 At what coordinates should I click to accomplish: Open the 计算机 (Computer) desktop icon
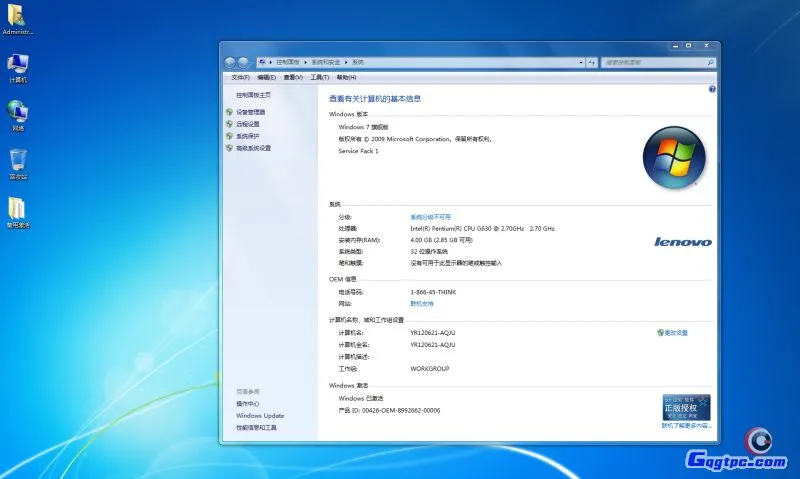coord(18,68)
